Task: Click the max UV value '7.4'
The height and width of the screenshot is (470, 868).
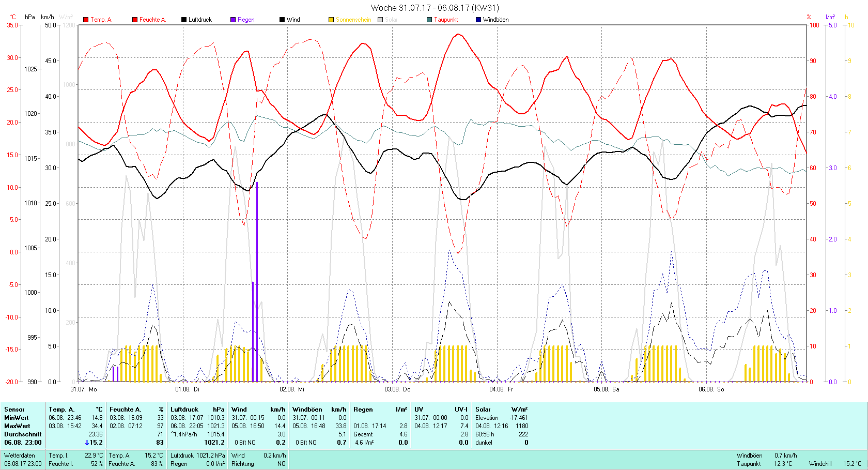Action: pyautogui.click(x=464, y=426)
